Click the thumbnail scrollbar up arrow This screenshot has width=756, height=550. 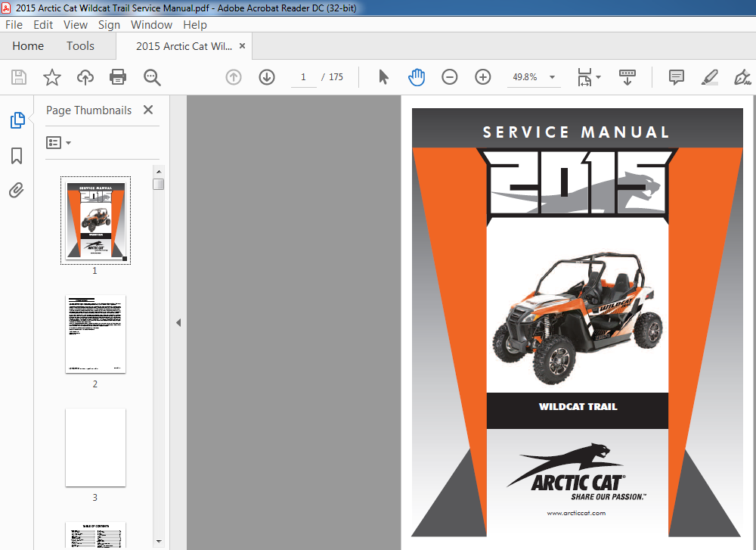click(159, 171)
